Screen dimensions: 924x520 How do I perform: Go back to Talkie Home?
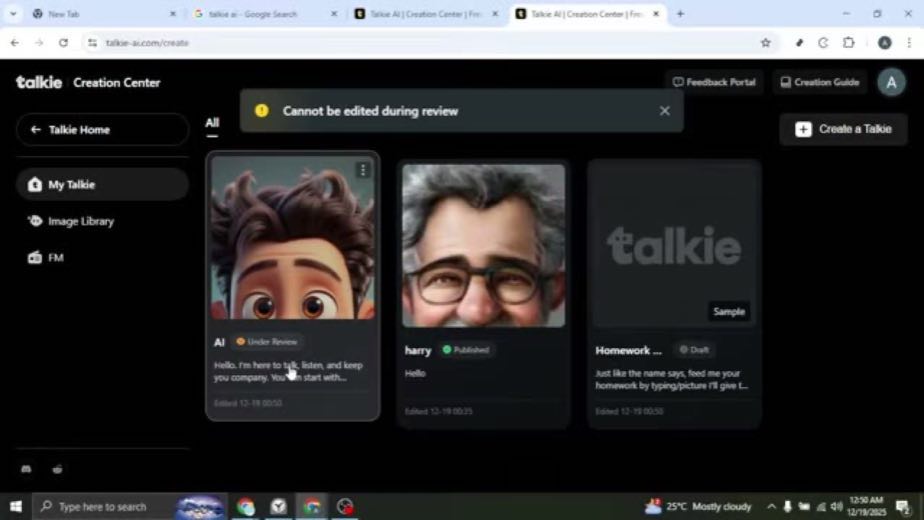tap(103, 130)
